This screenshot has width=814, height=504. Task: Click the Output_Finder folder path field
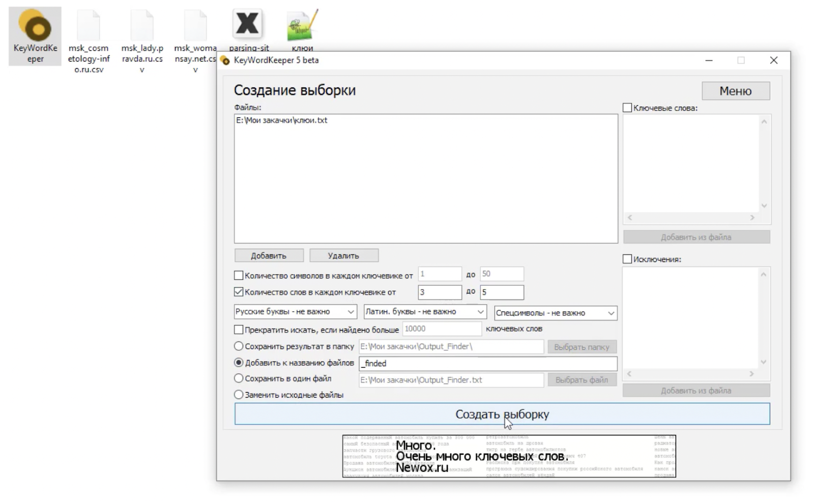pos(451,347)
